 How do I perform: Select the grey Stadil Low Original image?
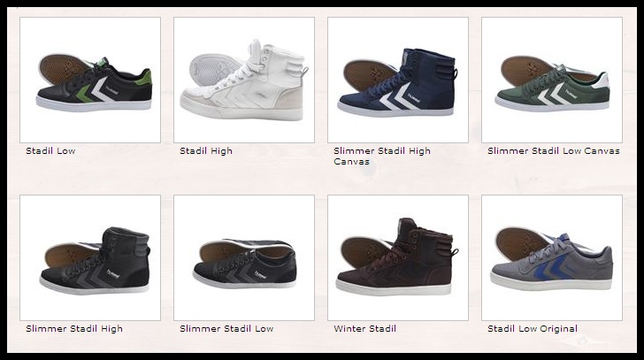pos(552,257)
